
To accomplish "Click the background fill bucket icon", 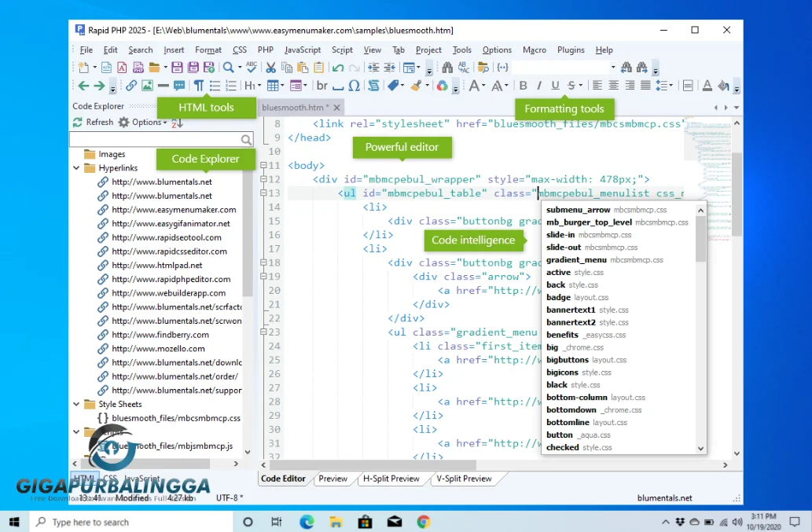I will 723,86.
